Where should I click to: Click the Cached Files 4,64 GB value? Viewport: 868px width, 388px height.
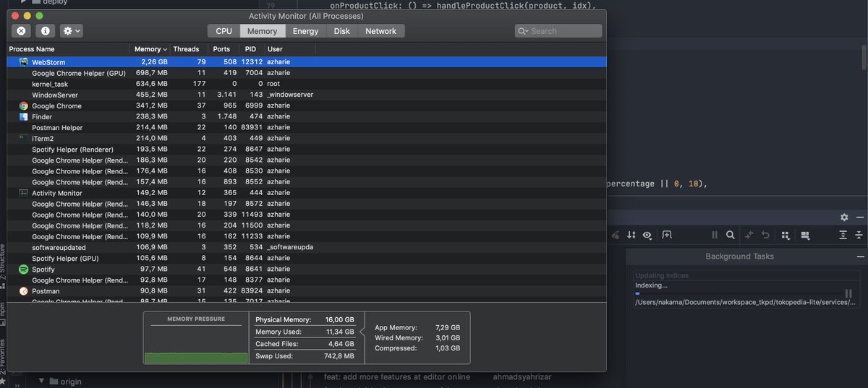tap(341, 344)
